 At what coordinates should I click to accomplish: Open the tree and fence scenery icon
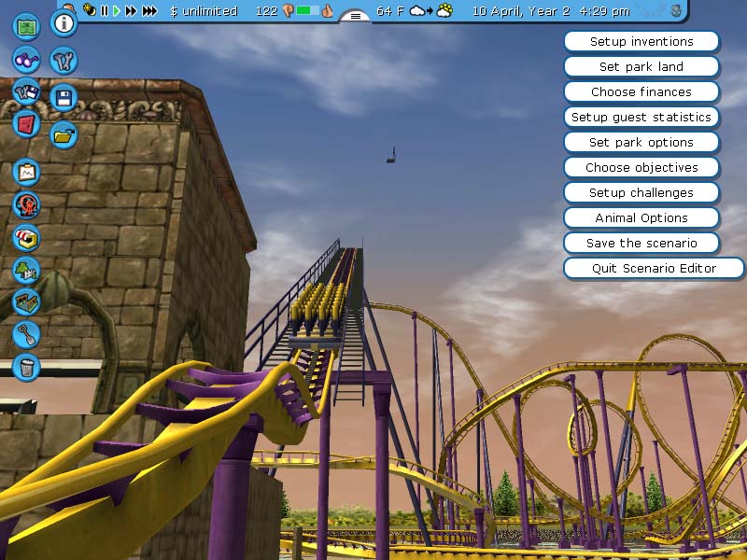click(x=26, y=270)
